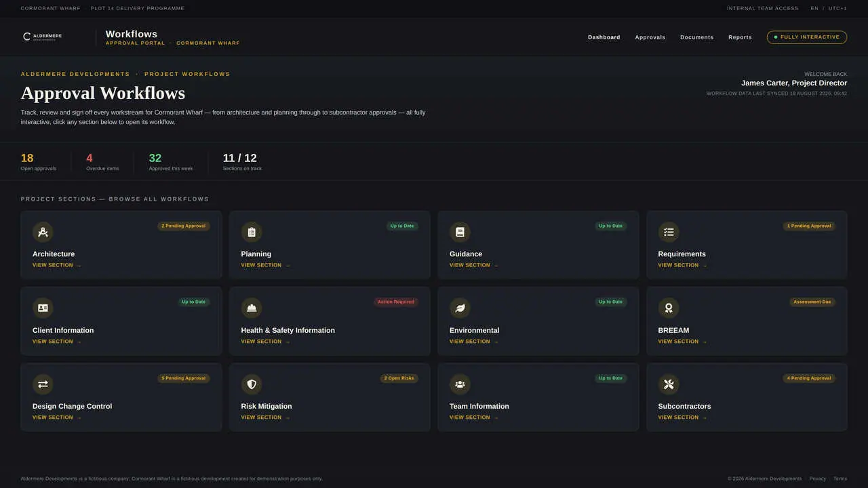Click the Requirements checklist icon
The image size is (868, 488).
pos(669,232)
